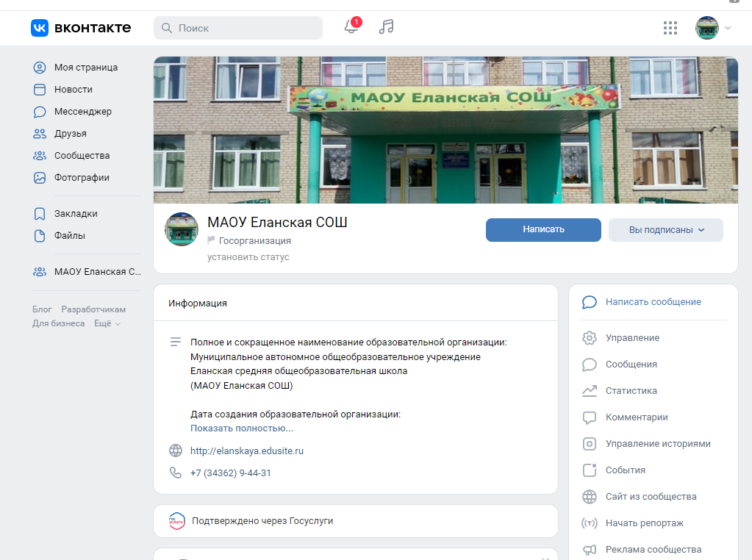Open the music note icon
This screenshot has height=560, width=752.
click(386, 27)
